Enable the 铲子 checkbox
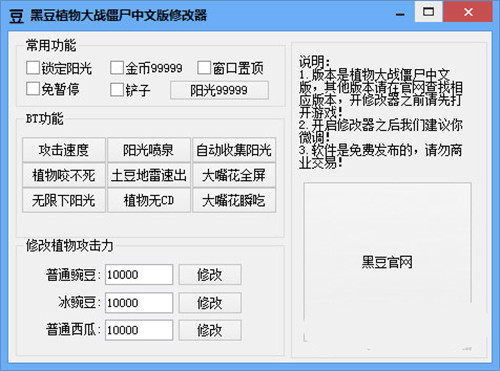This screenshot has width=500, height=371. pyautogui.click(x=117, y=90)
